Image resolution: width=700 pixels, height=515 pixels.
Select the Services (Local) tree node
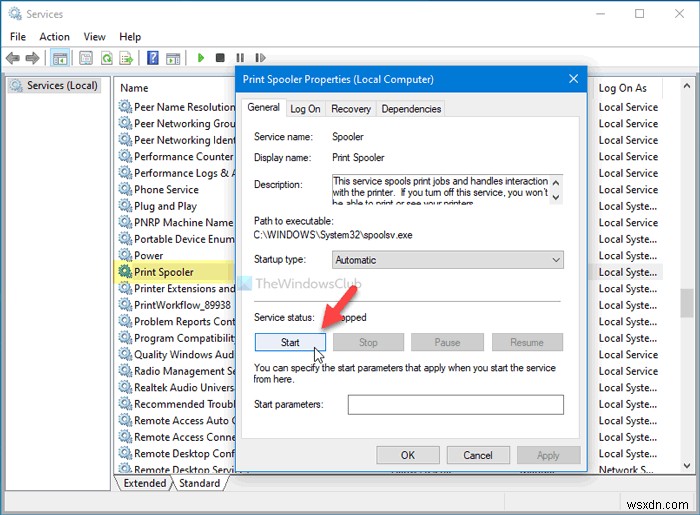pos(54,85)
